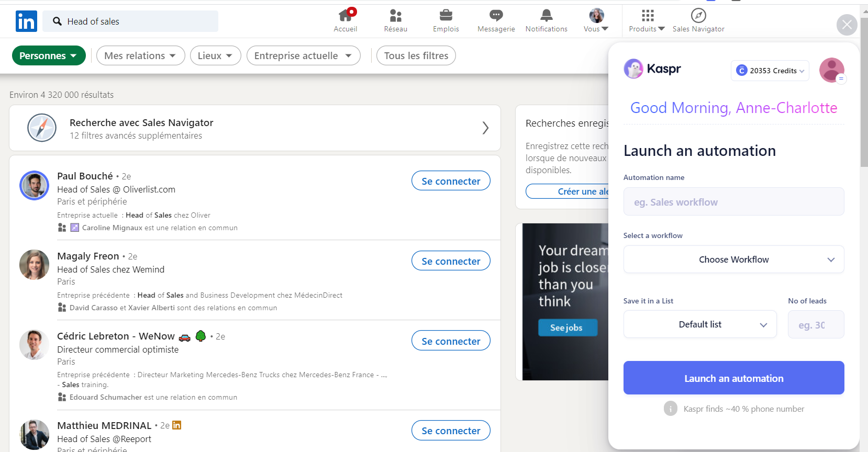Viewport: 868px width, 452px height.
Task: Click the Sales Navigator chevron arrow
Action: (485, 128)
